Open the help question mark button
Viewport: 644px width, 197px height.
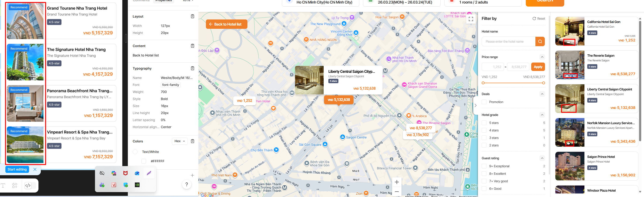[186, 185]
